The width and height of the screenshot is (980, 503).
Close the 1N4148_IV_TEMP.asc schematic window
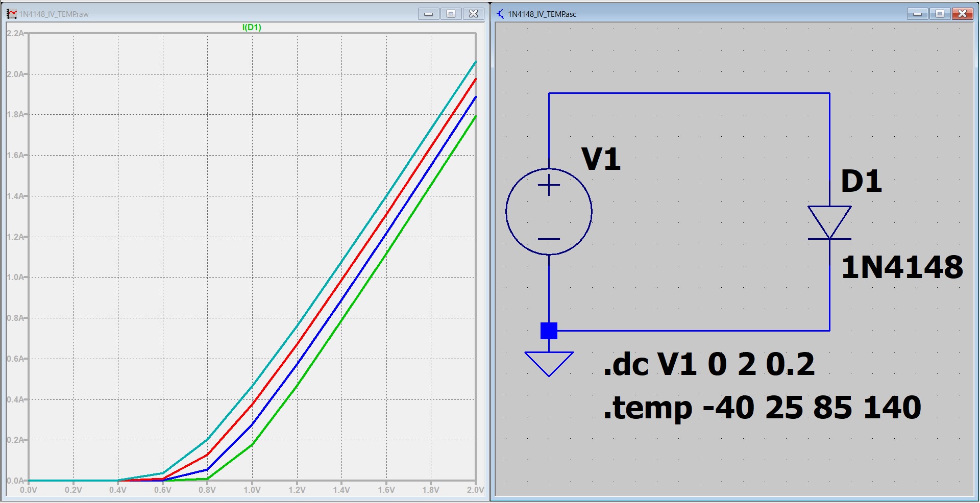(x=962, y=14)
